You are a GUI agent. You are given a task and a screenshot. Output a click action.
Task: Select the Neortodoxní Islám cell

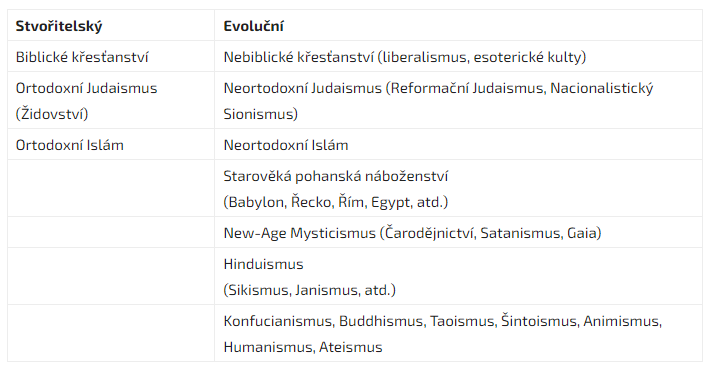click(x=458, y=144)
